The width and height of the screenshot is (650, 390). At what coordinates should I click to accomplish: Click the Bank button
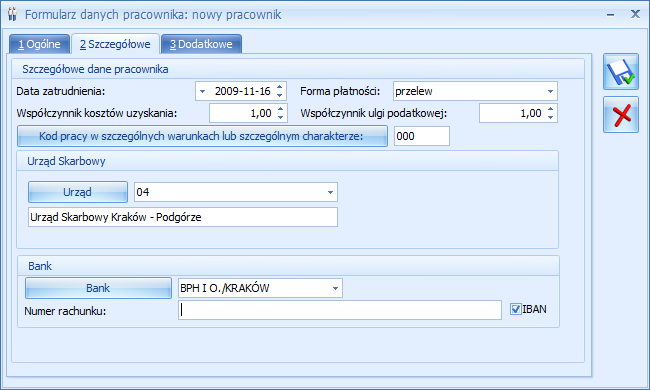(98, 288)
